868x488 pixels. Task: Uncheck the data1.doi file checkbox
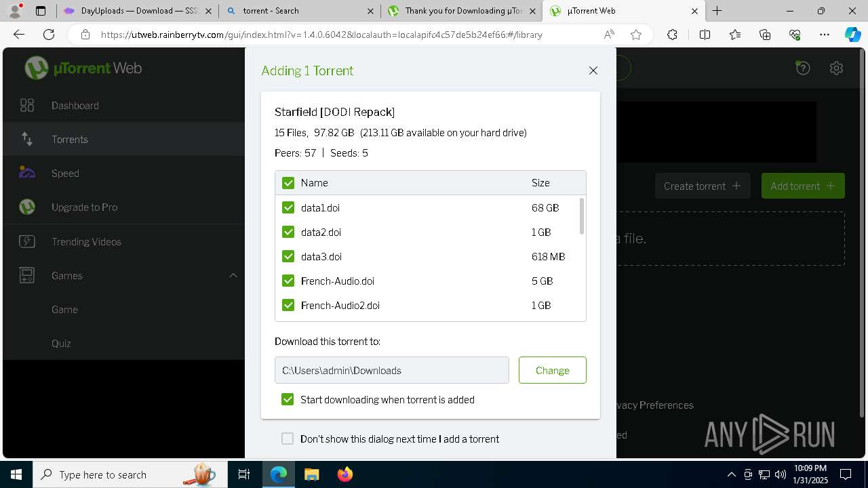pos(288,207)
